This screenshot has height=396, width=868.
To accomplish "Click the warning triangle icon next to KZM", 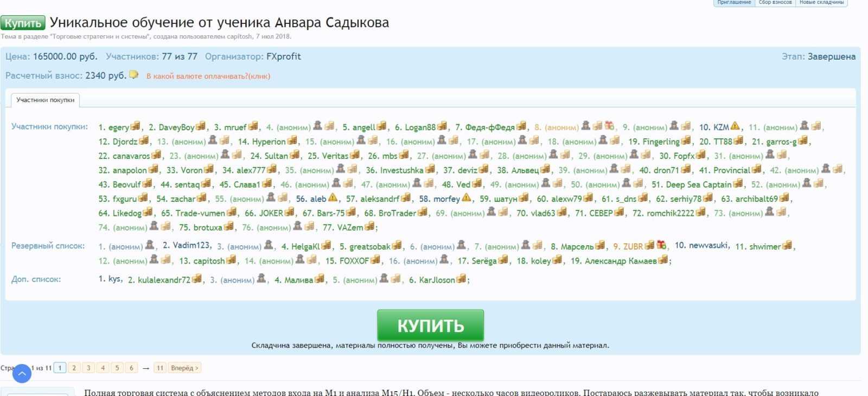I will [735, 126].
